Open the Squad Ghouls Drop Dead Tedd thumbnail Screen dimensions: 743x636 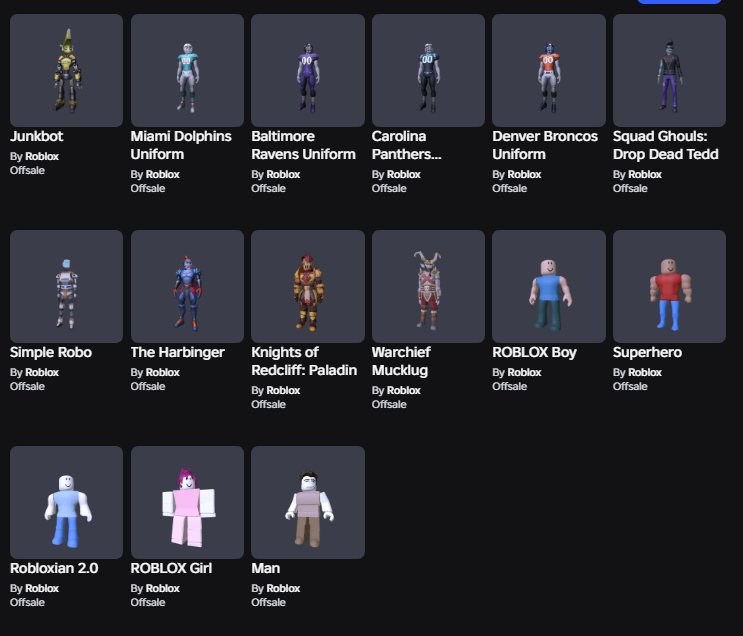click(669, 70)
